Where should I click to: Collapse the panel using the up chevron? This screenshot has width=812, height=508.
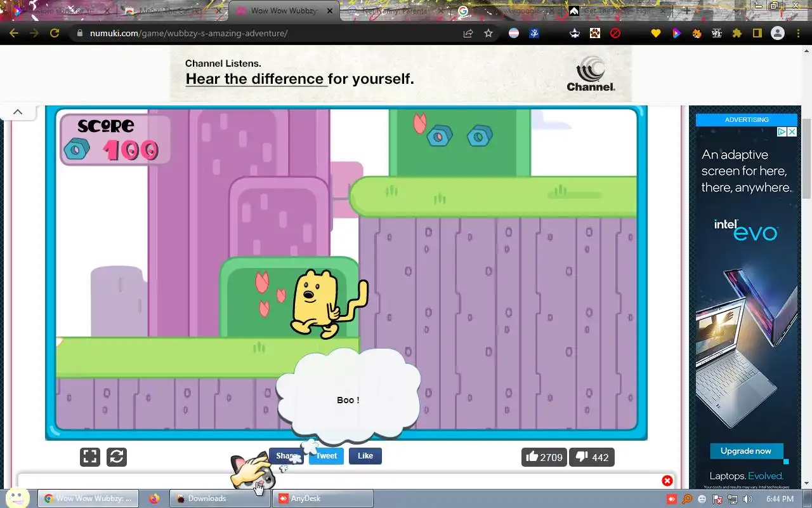[18, 112]
